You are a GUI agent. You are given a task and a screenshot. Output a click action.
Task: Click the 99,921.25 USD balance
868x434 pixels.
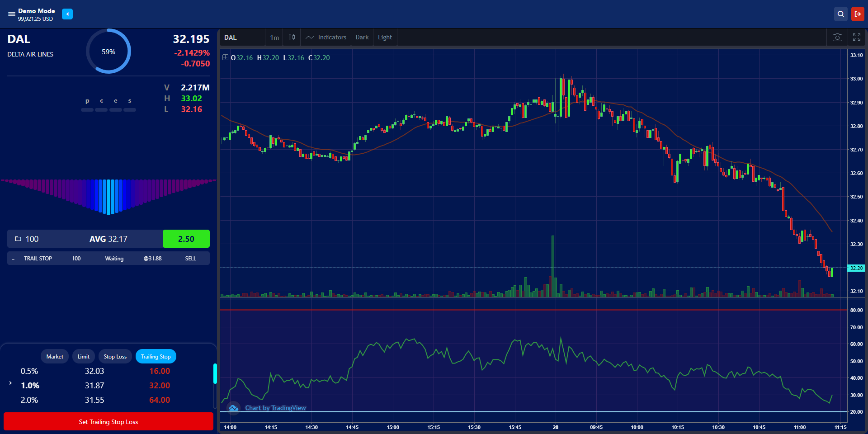click(35, 19)
